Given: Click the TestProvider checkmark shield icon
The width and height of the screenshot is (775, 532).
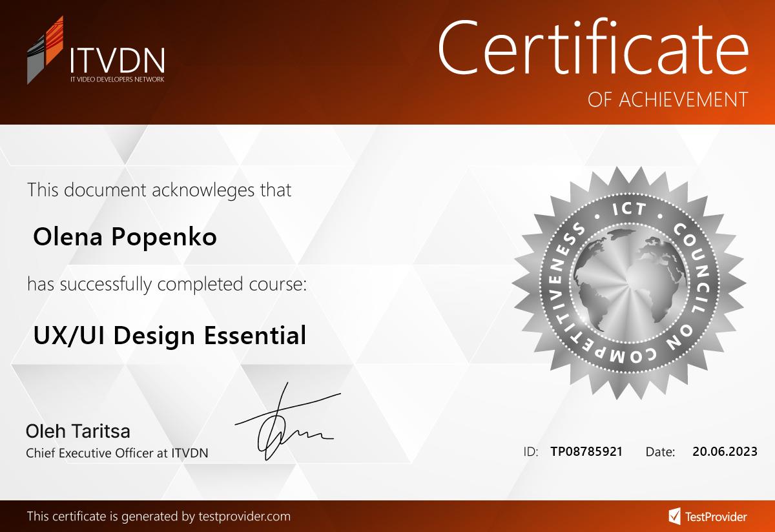Looking at the screenshot, I should click(x=674, y=516).
